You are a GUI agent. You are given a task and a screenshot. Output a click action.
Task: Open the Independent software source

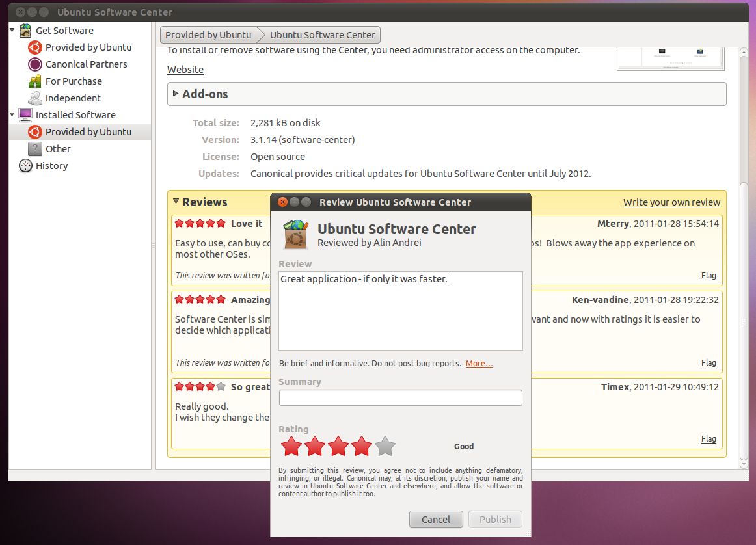pyautogui.click(x=73, y=98)
